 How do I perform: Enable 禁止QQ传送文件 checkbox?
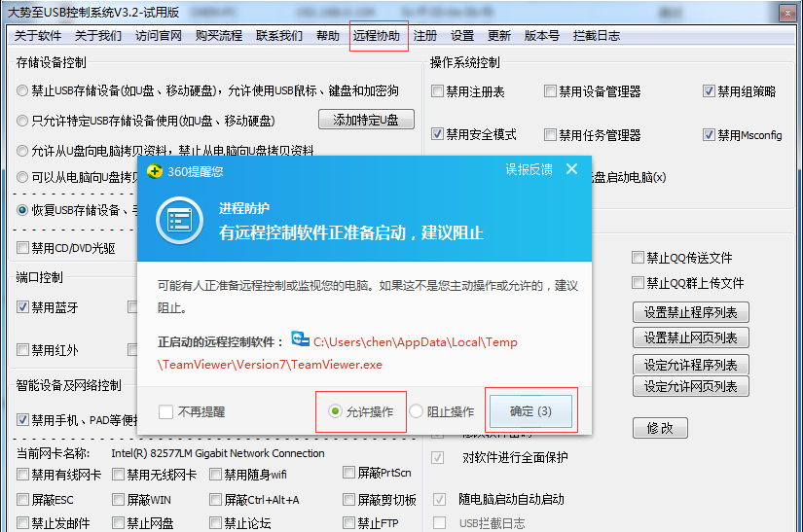(638, 258)
